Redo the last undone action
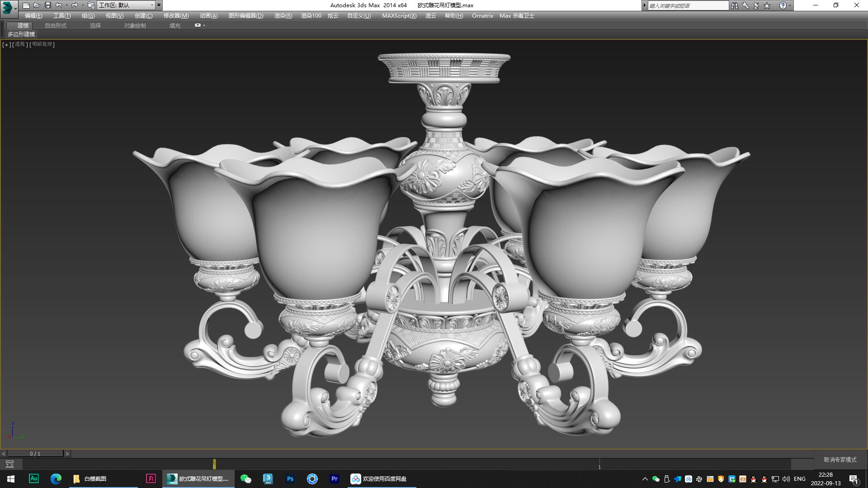This screenshot has height=488, width=868. pyautogui.click(x=74, y=5)
